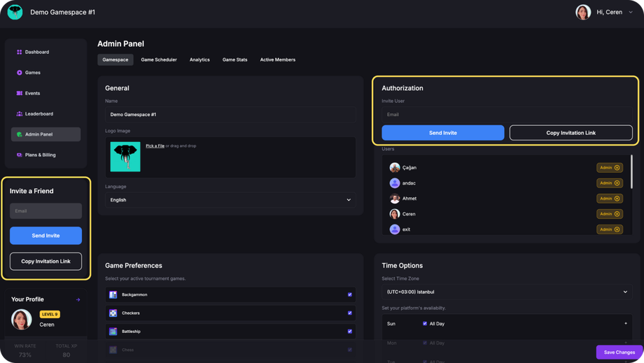Uncheck the Backgammon checkbox

350,294
